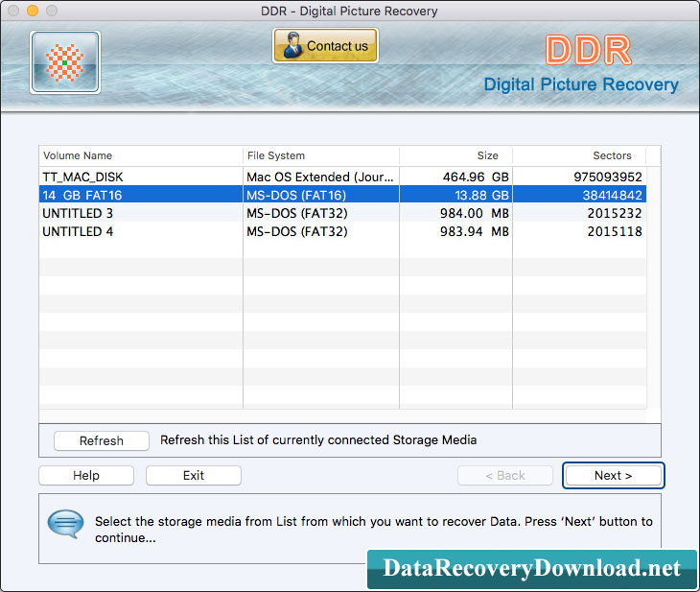Click the 975093952 sectors value
Image resolution: width=700 pixels, height=592 pixels.
[608, 177]
